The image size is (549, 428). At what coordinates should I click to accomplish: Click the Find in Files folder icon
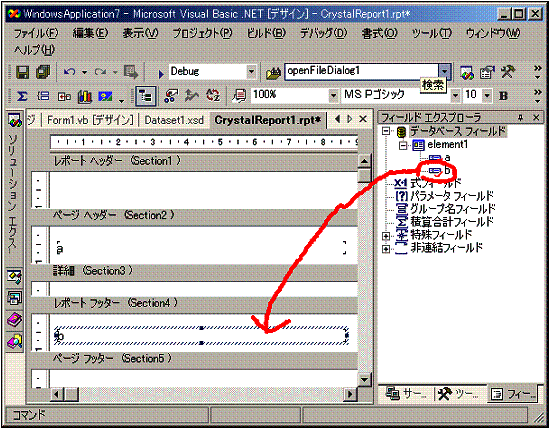tap(273, 73)
